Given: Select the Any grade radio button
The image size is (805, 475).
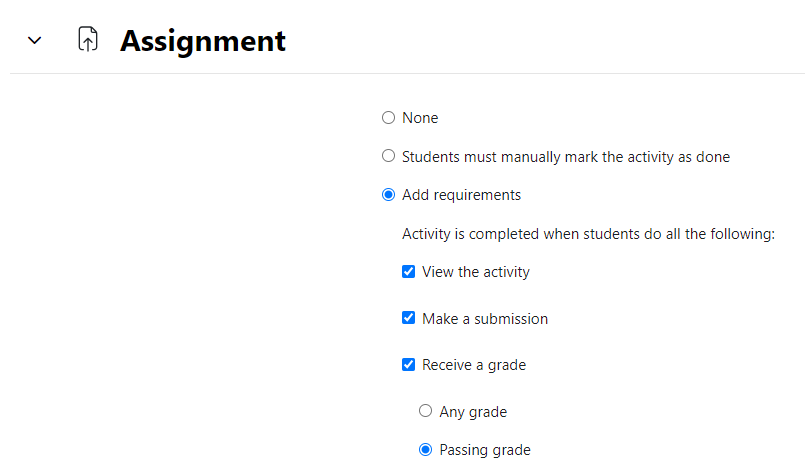Looking at the screenshot, I should [x=426, y=411].
